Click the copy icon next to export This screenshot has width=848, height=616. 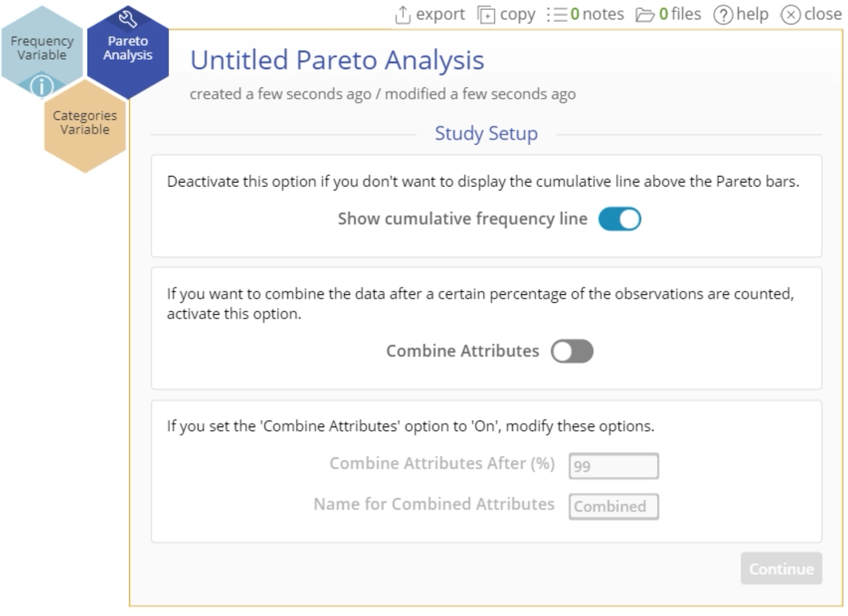click(485, 14)
